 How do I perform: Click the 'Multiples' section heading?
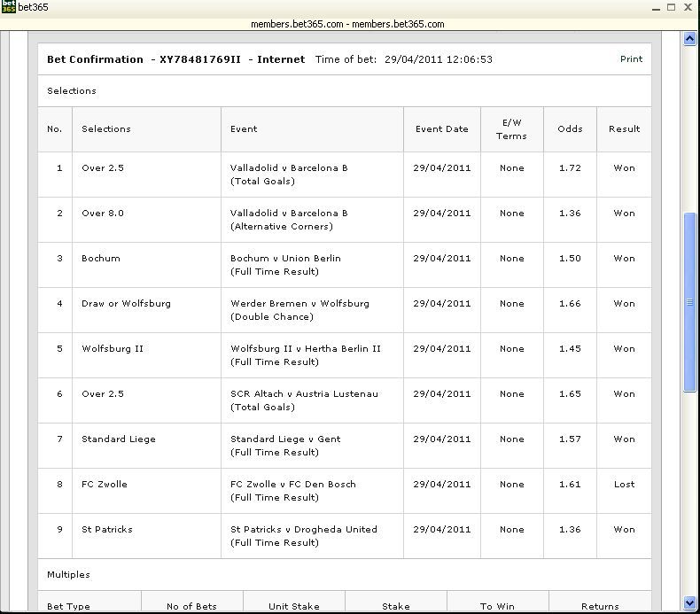[68, 575]
